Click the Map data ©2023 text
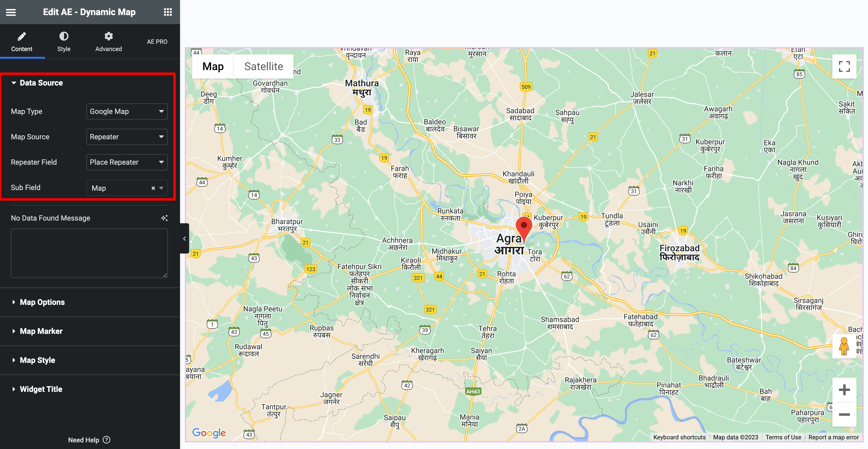 tap(735, 437)
